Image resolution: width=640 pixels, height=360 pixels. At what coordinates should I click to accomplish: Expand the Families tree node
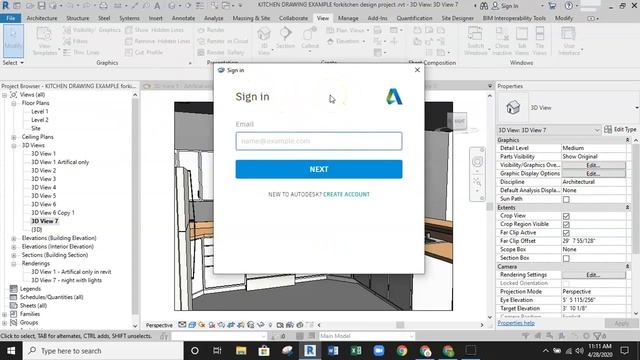point(4,314)
